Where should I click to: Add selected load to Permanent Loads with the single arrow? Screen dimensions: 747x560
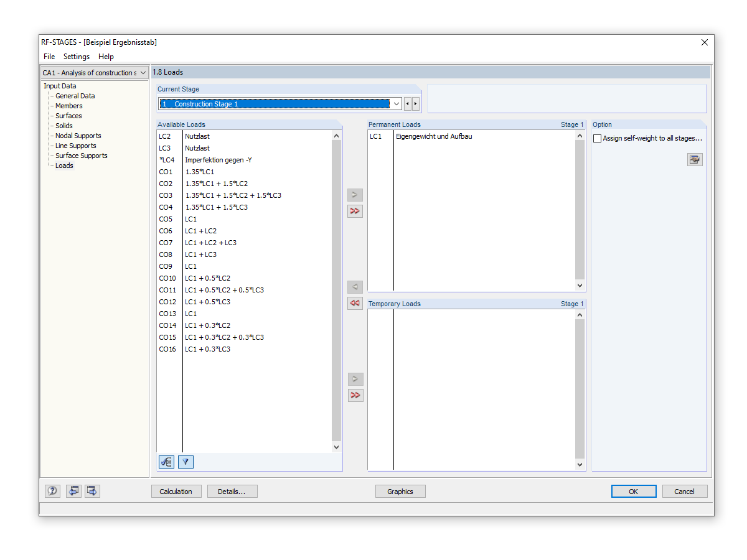tap(355, 195)
